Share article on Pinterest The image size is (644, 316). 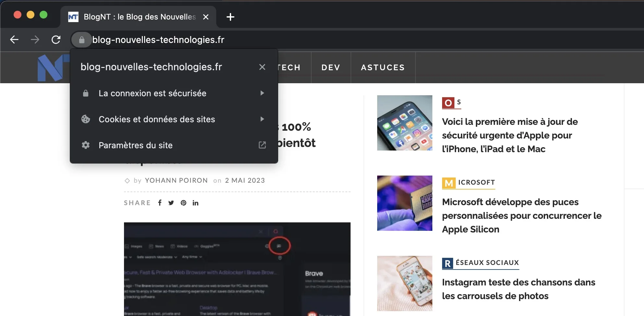click(183, 203)
